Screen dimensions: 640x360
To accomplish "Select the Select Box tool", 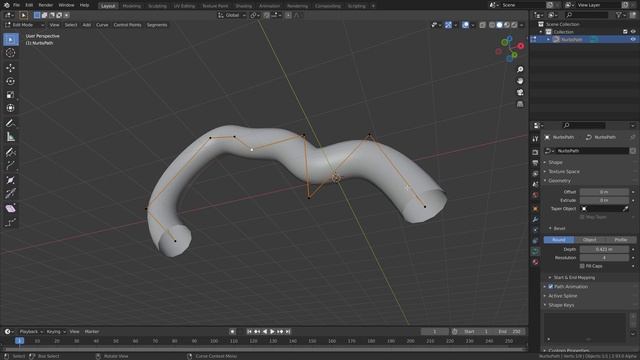I will coord(11,40).
